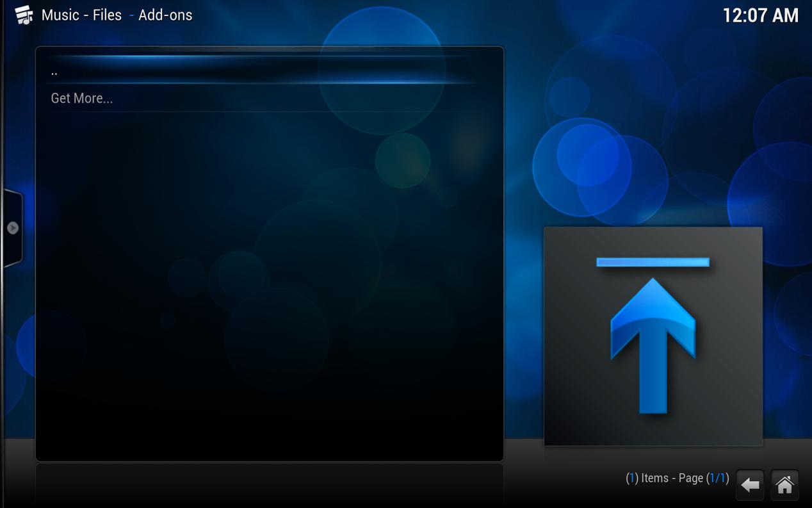Click the highlighted row at top of list

tap(269, 70)
